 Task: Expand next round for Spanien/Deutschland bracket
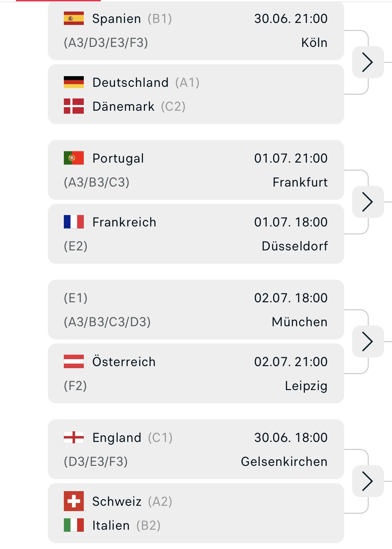(368, 62)
